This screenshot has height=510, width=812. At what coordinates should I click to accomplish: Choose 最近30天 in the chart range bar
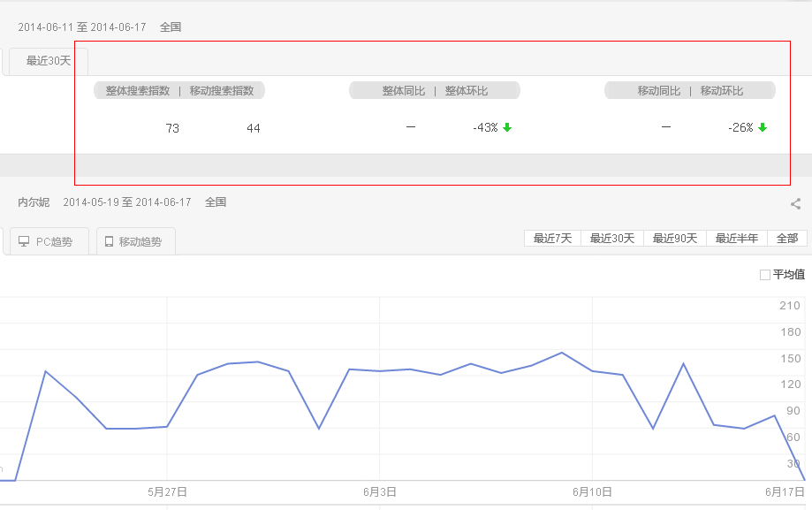click(x=612, y=238)
